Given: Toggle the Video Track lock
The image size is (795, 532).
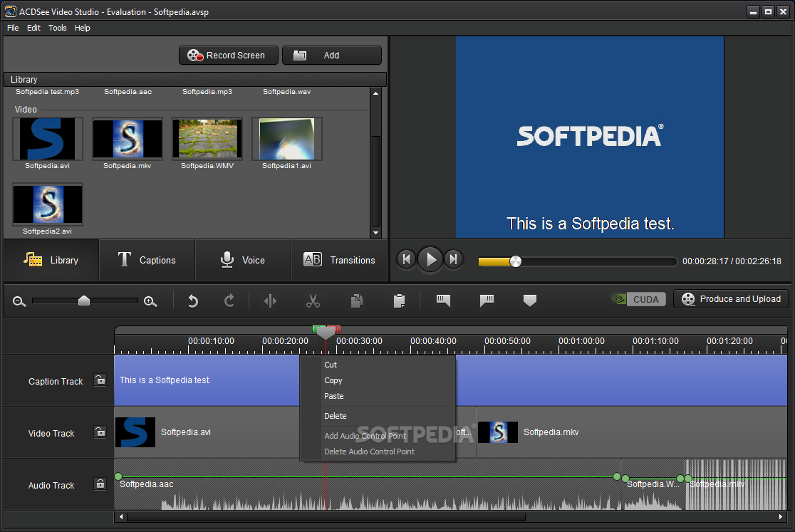Looking at the screenshot, I should click(x=100, y=432).
